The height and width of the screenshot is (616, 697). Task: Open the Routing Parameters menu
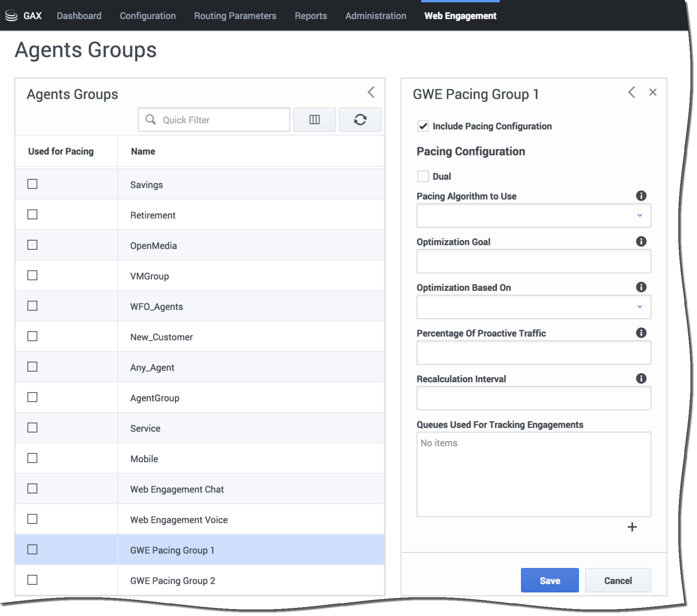point(235,16)
